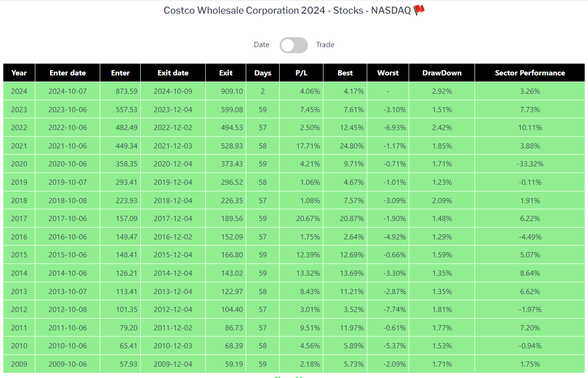Image resolution: width=588 pixels, height=378 pixels.
Task: Toggle the Date/Trade switch
Action: 294,45
